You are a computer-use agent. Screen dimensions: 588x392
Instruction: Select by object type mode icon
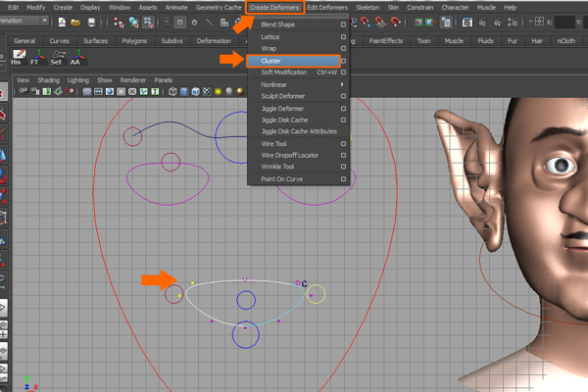133,23
